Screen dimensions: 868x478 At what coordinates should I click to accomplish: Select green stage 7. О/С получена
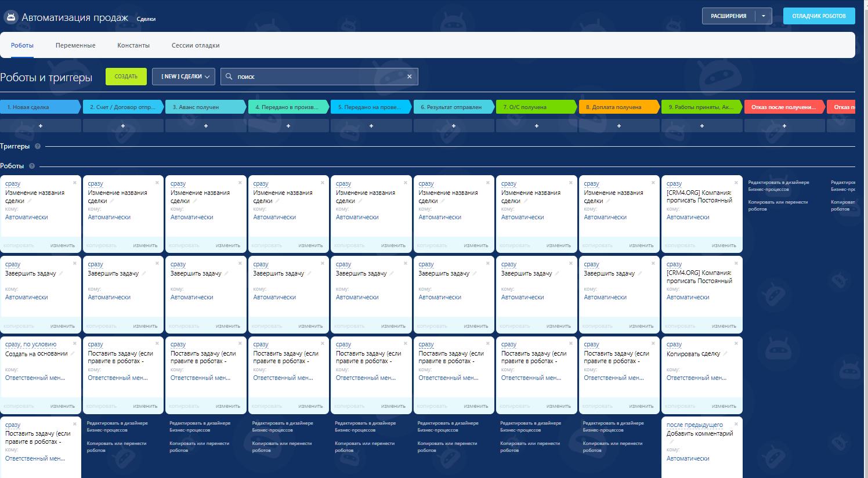click(536, 107)
